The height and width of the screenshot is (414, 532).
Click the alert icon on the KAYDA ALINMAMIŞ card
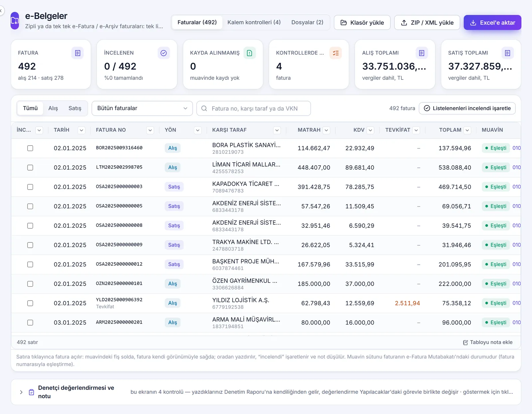tap(250, 53)
